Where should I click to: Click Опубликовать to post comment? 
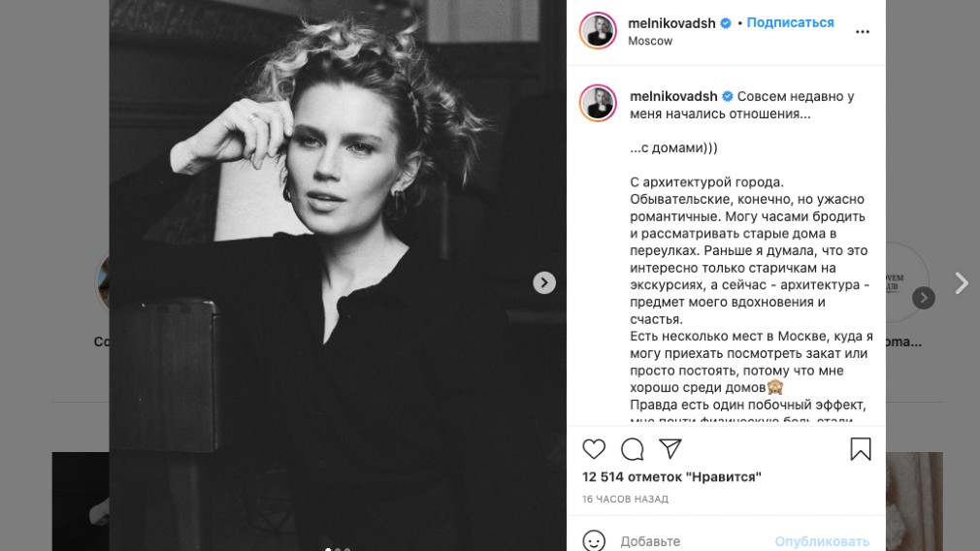click(x=822, y=541)
